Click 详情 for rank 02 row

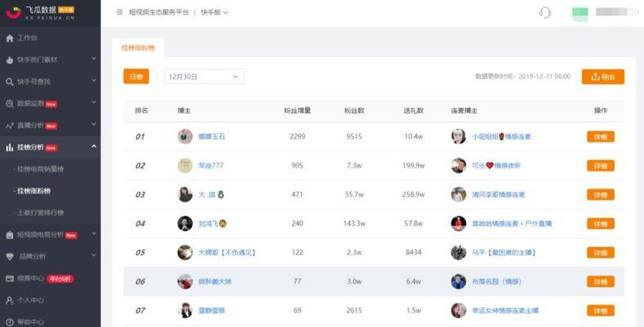pyautogui.click(x=601, y=166)
